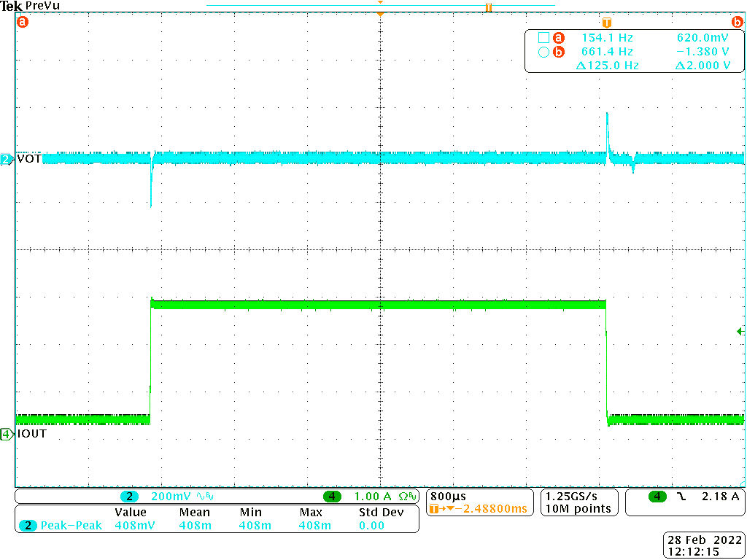The height and width of the screenshot is (560, 747).
Task: Select cursor a marker at graticule top-left
Action: (x=22, y=22)
